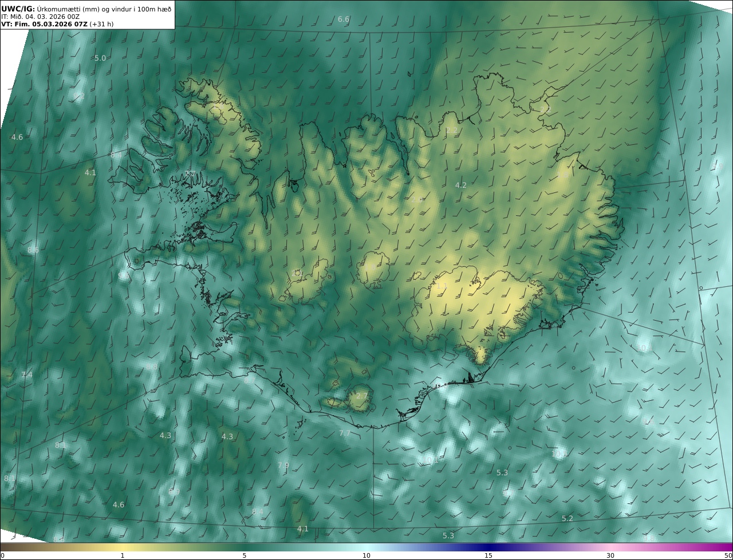Screen dimensions: 733x560
Task: Click the 7.4 value label on the map
Action: coord(27,375)
